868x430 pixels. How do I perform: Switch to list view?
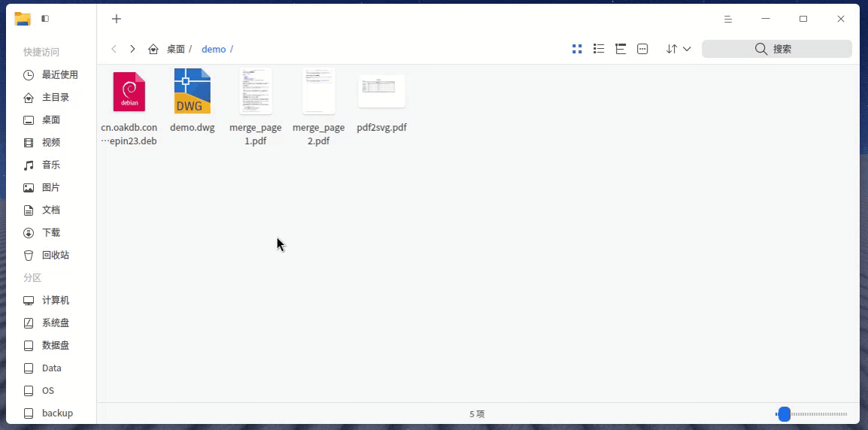[x=599, y=49]
